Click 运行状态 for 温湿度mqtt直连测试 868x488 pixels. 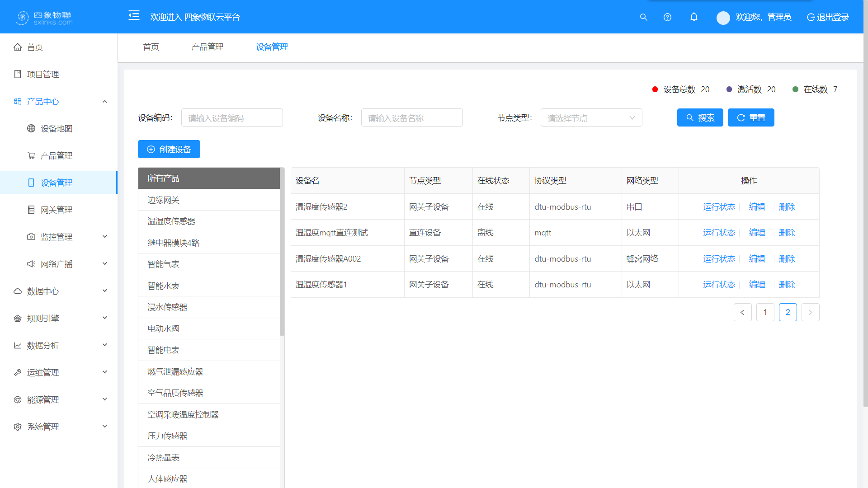[x=719, y=232]
